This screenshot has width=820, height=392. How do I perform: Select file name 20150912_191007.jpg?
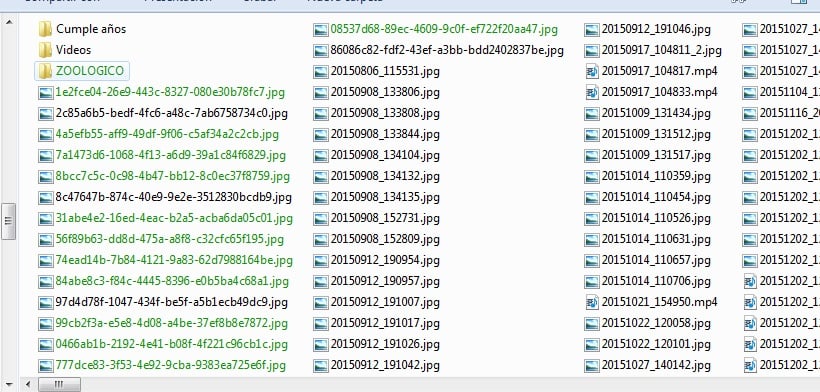[385, 302]
